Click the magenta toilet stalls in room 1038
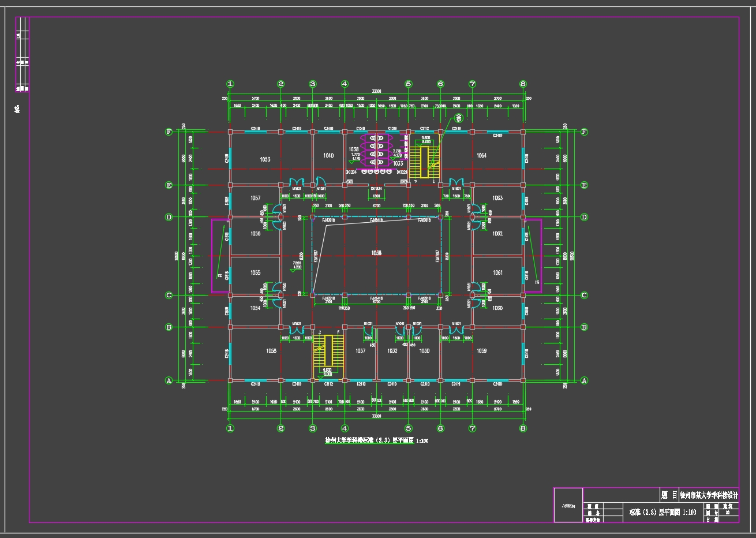Image resolution: width=756 pixels, height=538 pixels. (376, 152)
